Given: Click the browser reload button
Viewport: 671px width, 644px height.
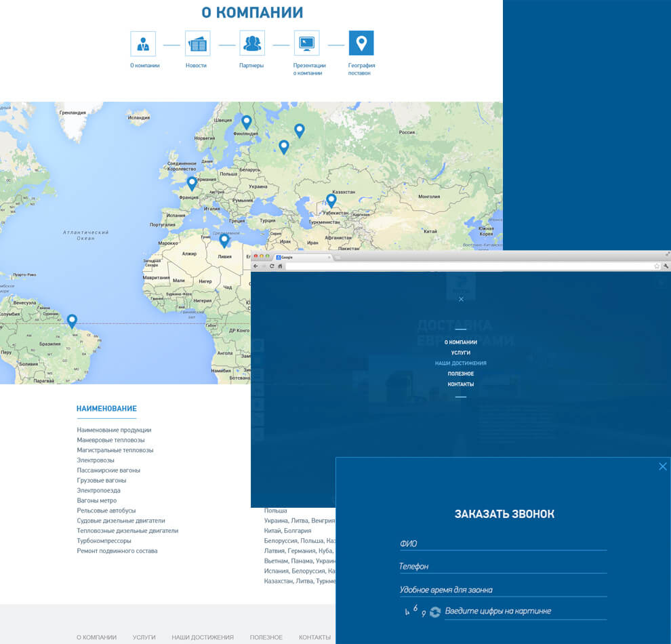Looking at the screenshot, I should tap(270, 266).
